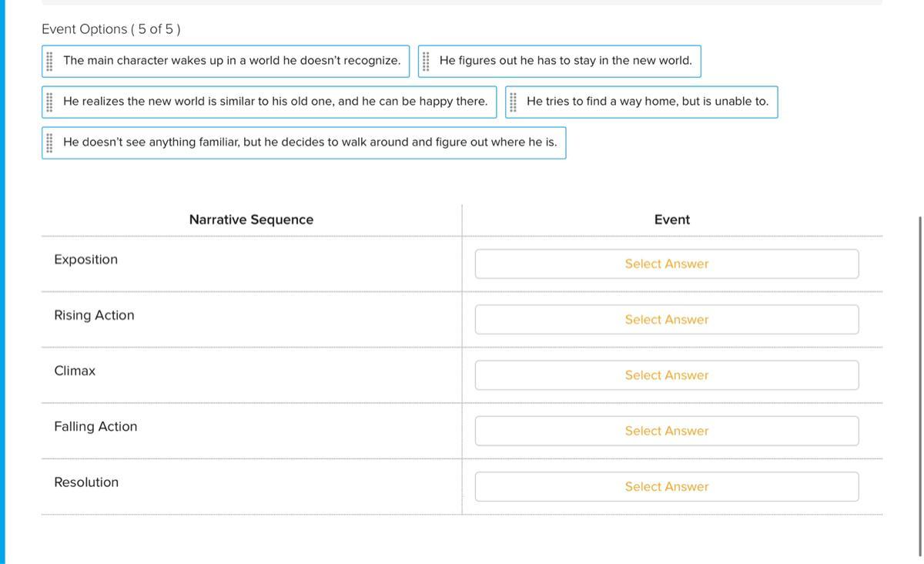Image resolution: width=924 pixels, height=564 pixels.
Task: Choose 'He doesn't see anything familiar' event option
Action: (310, 143)
